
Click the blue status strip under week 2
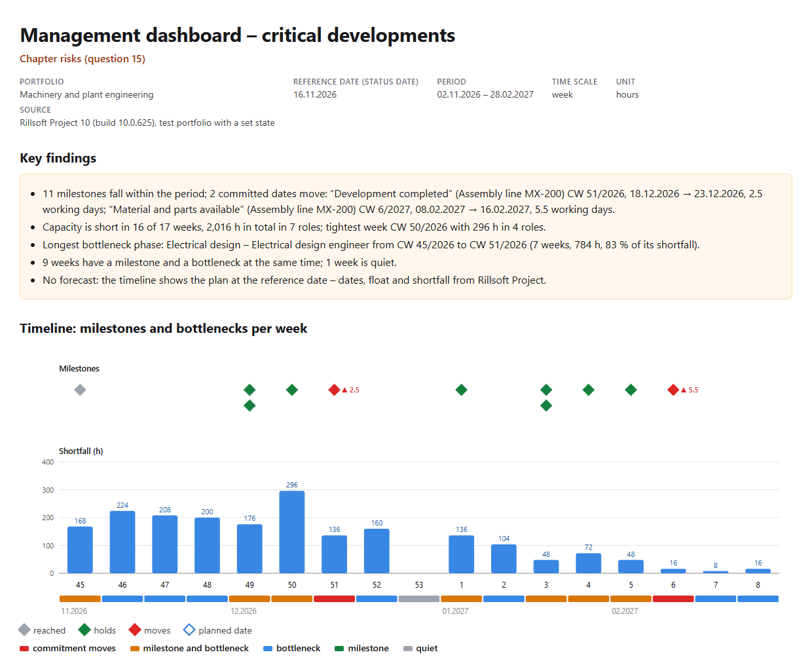pos(504,599)
